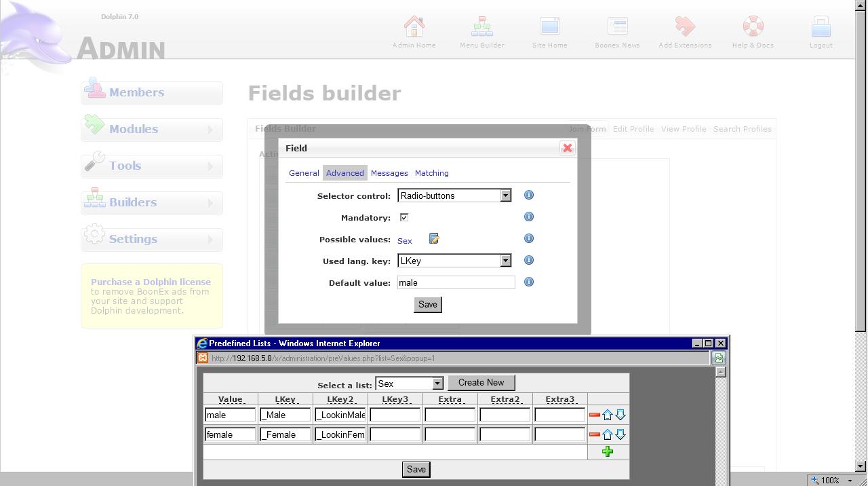Screen dimensions: 868x486
Task: Click the Default value text field
Action: pos(456,282)
